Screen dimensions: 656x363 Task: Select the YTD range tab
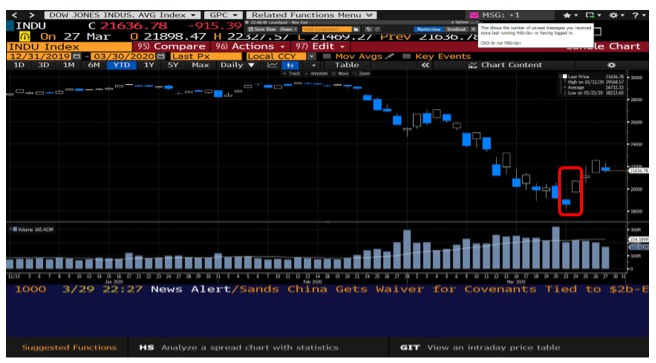click(121, 65)
